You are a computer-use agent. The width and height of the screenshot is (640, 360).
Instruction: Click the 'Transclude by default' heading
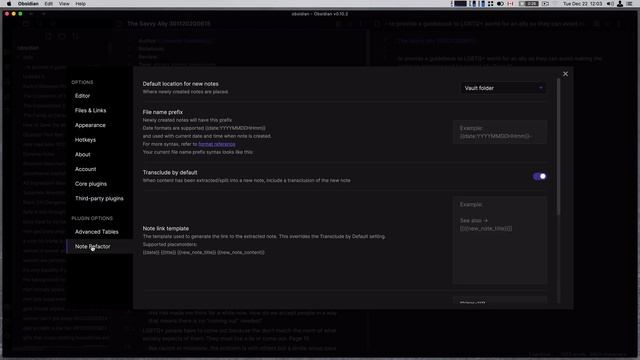(170, 173)
